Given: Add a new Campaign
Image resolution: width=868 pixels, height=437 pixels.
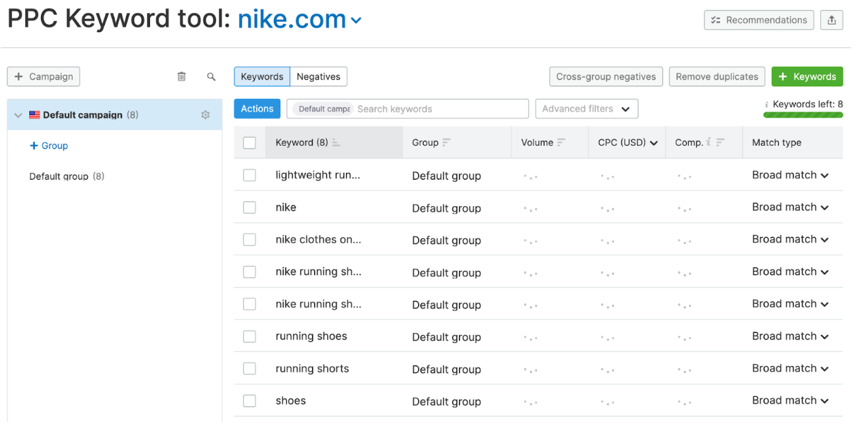Looking at the screenshot, I should point(44,76).
